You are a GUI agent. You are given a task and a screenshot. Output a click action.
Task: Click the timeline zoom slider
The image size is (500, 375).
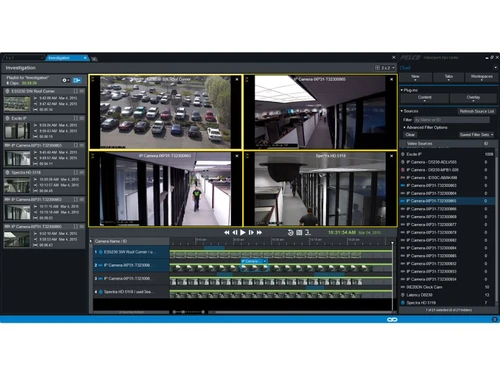click(x=188, y=312)
